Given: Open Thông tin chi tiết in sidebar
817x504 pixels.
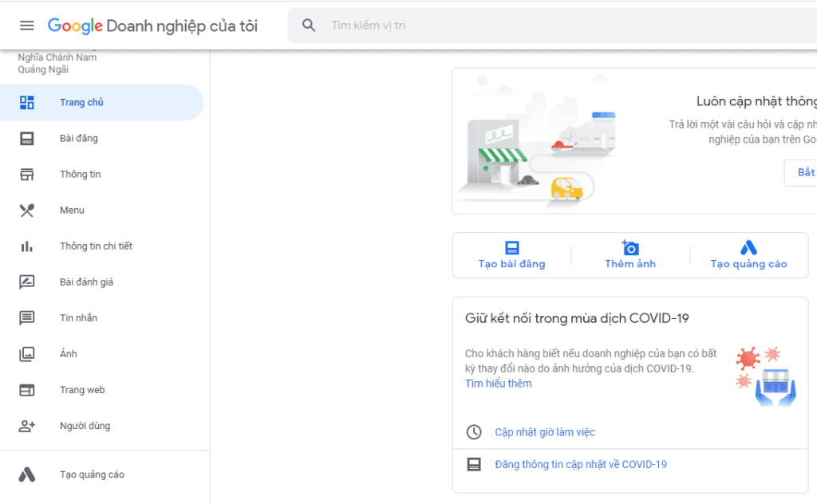Looking at the screenshot, I should (x=101, y=246).
